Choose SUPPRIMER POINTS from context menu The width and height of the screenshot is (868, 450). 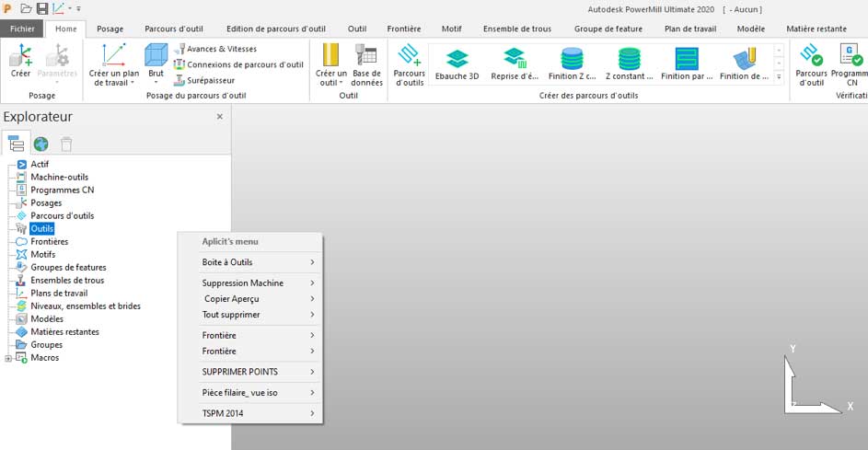[257, 372]
